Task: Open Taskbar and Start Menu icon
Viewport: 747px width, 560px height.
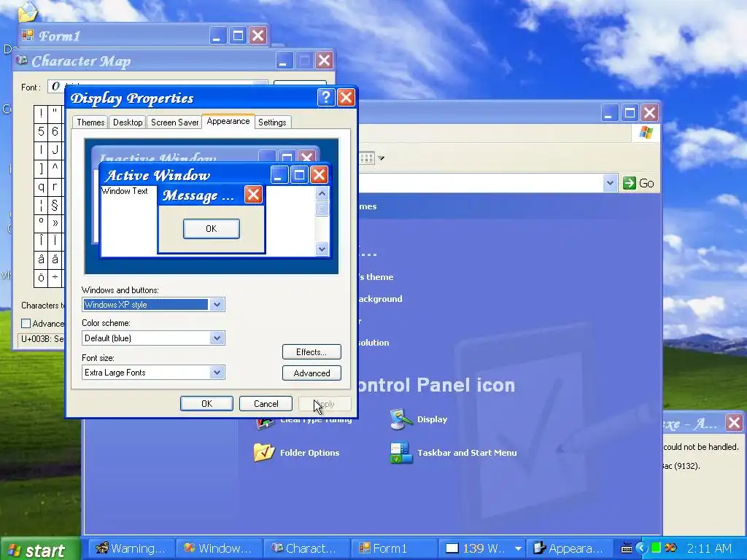Action: pos(400,453)
